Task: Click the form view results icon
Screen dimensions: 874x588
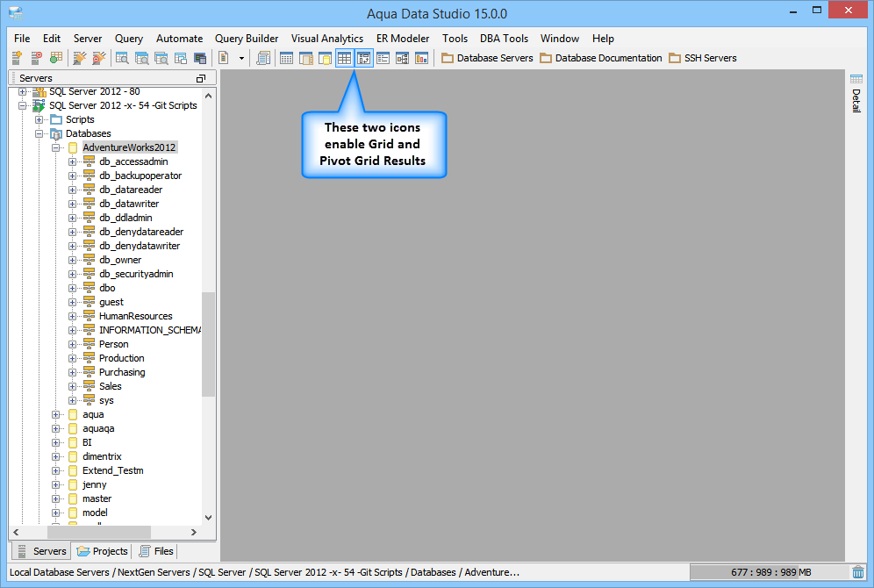Action: pyautogui.click(x=383, y=57)
